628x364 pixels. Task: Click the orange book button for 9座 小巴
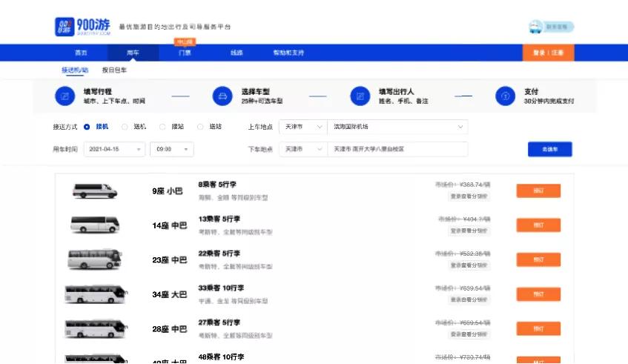[538, 191]
